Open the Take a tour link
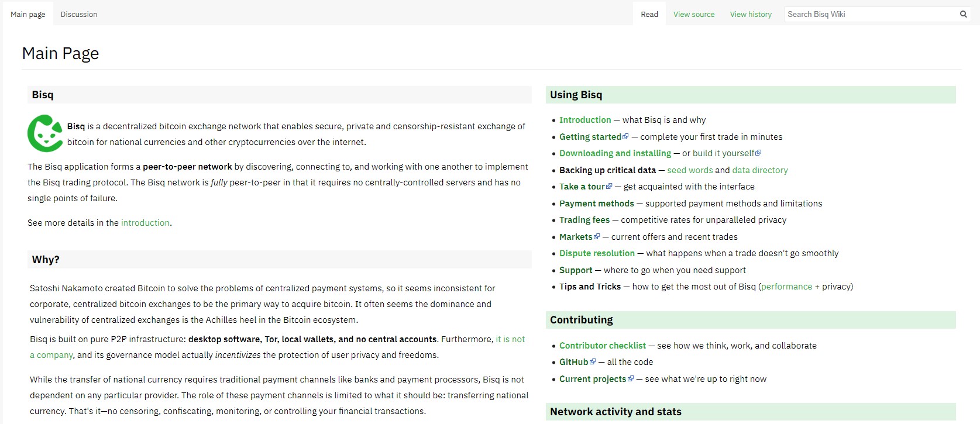The height and width of the screenshot is (424, 980). pyautogui.click(x=582, y=187)
